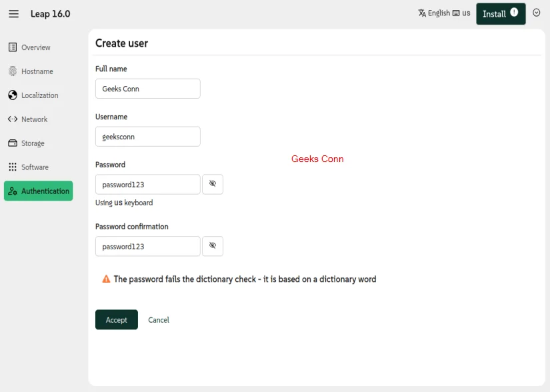The image size is (550, 392).
Task: Switch to the Authentication section
Action: (45, 191)
